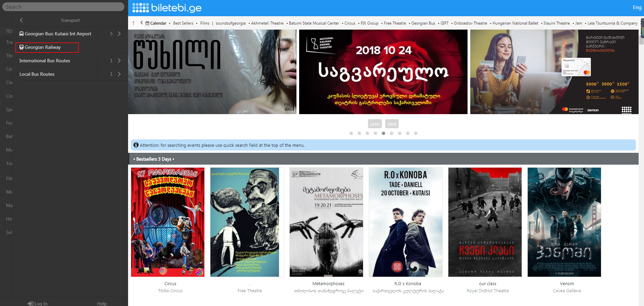Image resolution: width=644 pixels, height=306 pixels.
Task: Click the up arrow icon in navigation bar
Action: (x=133, y=23)
